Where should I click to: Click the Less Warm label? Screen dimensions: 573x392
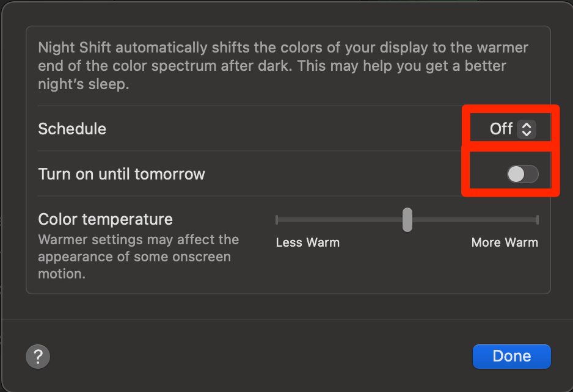[x=308, y=242]
